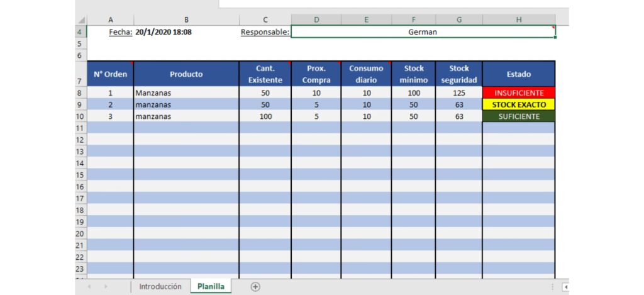This screenshot has height=295, width=644.
Task: Select column H header
Action: click(518, 19)
